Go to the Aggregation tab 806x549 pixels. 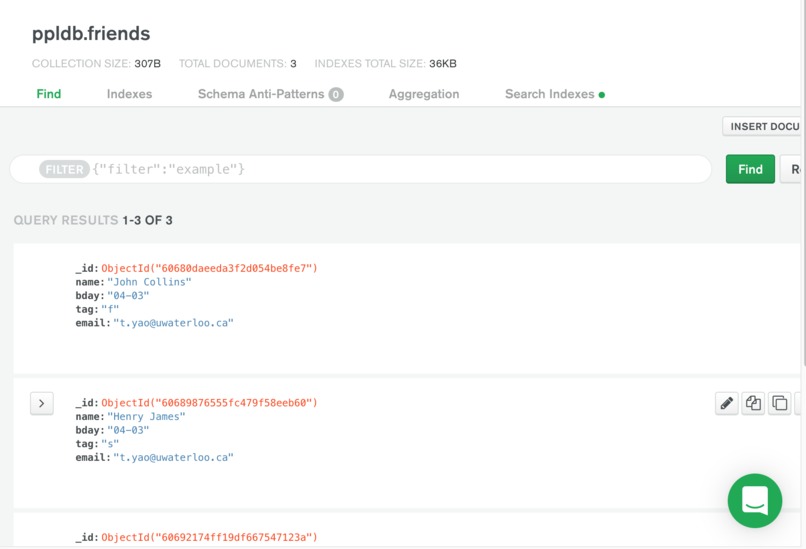click(x=424, y=94)
